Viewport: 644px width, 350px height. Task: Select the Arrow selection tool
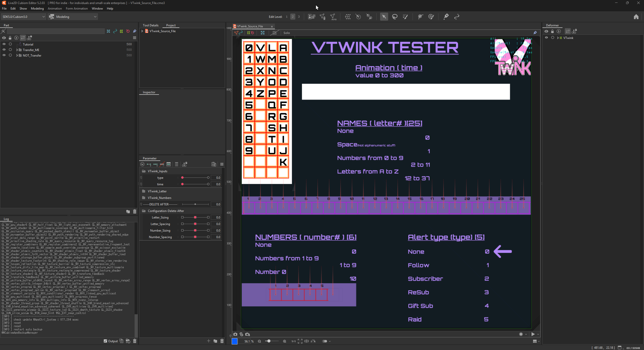pos(384,17)
